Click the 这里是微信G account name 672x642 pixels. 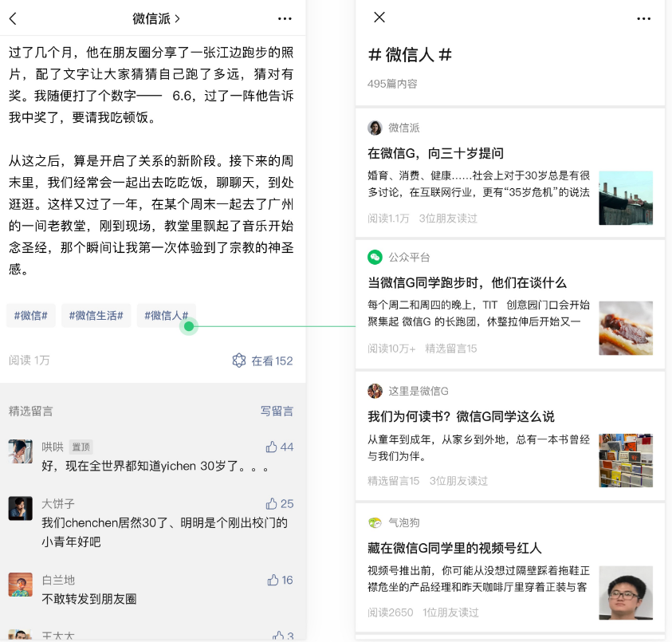click(x=419, y=391)
